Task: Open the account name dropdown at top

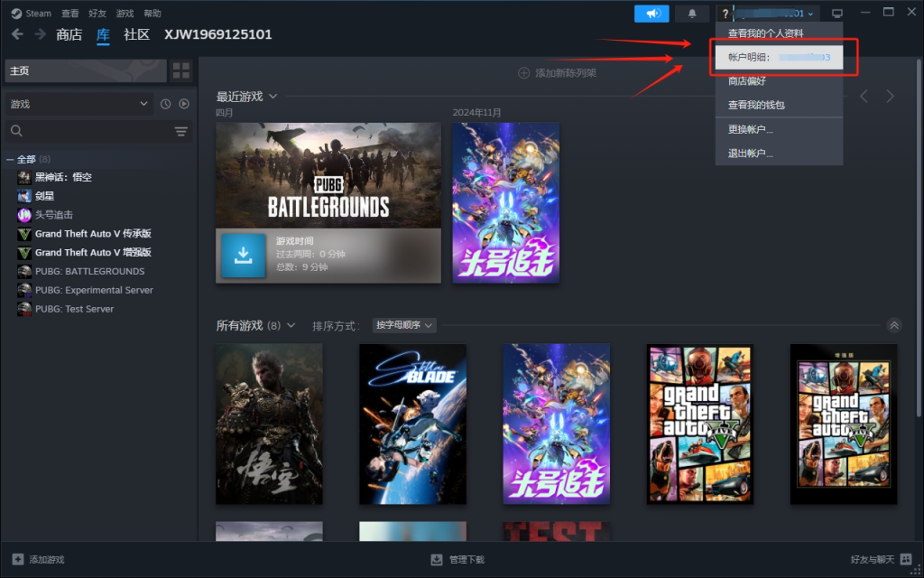Action: pyautogui.click(x=775, y=14)
